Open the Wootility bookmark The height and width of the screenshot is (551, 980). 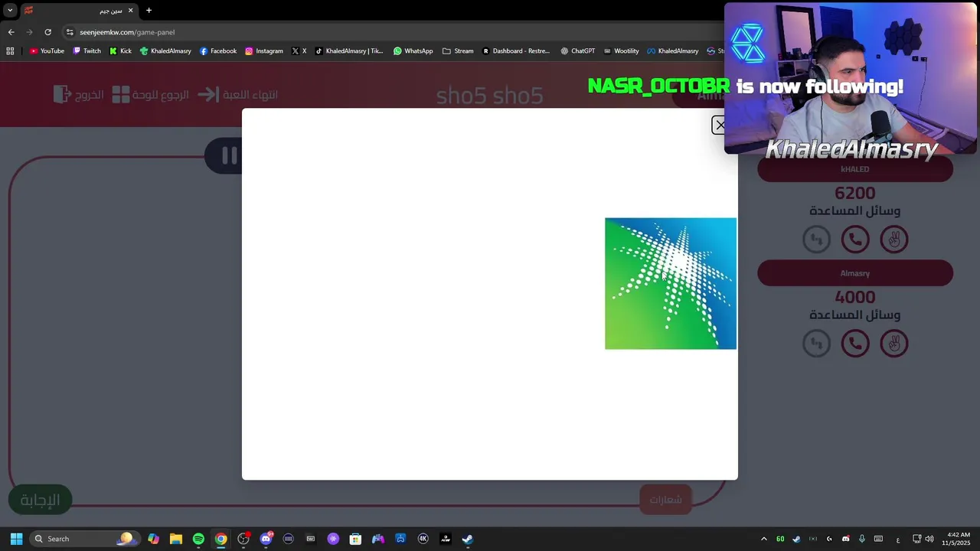621,51
